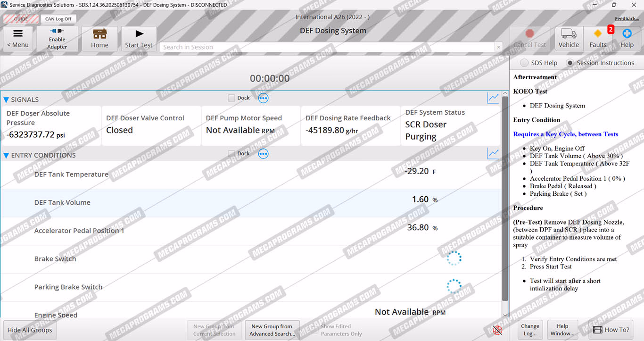
Task: Select the Session Instructions radio button
Action: tap(570, 63)
